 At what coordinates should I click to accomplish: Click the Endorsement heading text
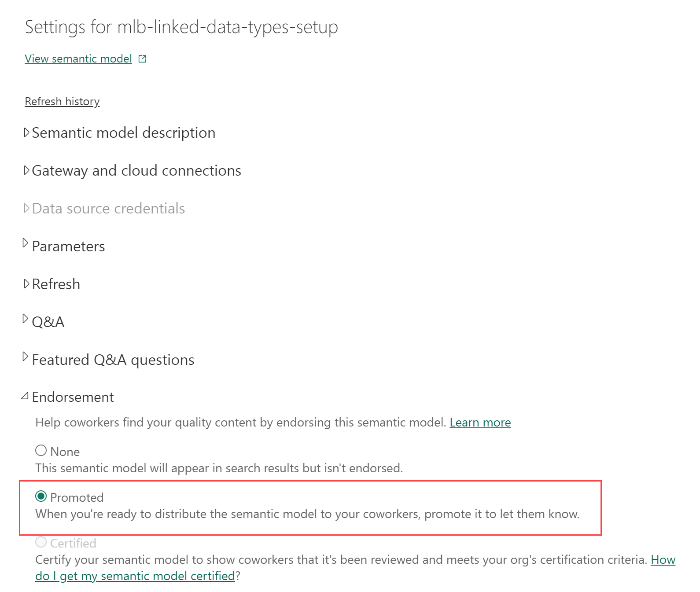tap(73, 397)
